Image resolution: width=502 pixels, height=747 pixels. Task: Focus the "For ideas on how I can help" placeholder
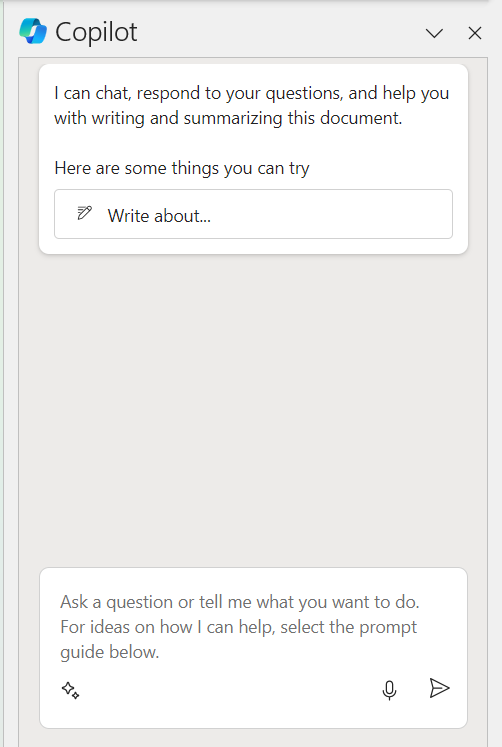point(238,627)
